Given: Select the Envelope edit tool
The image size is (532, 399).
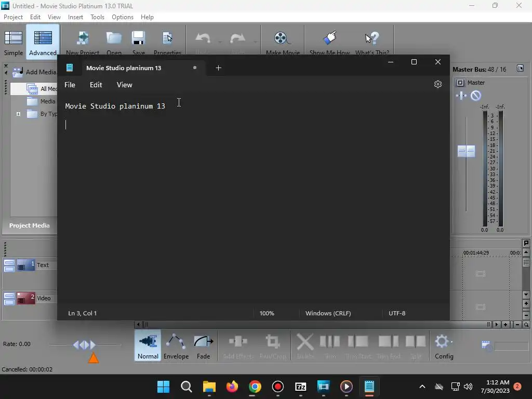Looking at the screenshot, I should click(176, 345).
